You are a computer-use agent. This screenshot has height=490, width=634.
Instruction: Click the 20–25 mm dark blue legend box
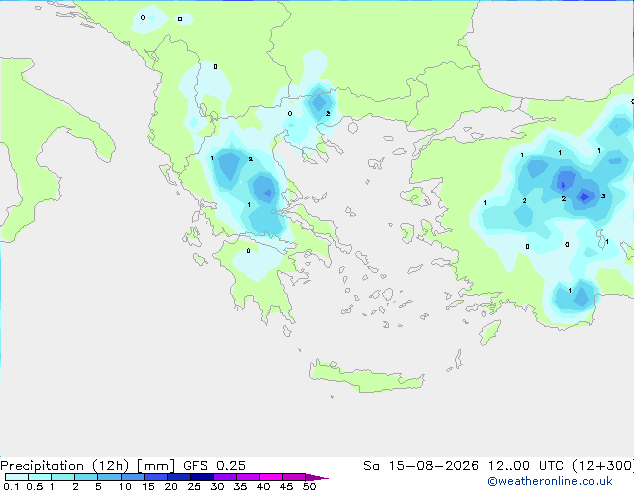point(178,477)
